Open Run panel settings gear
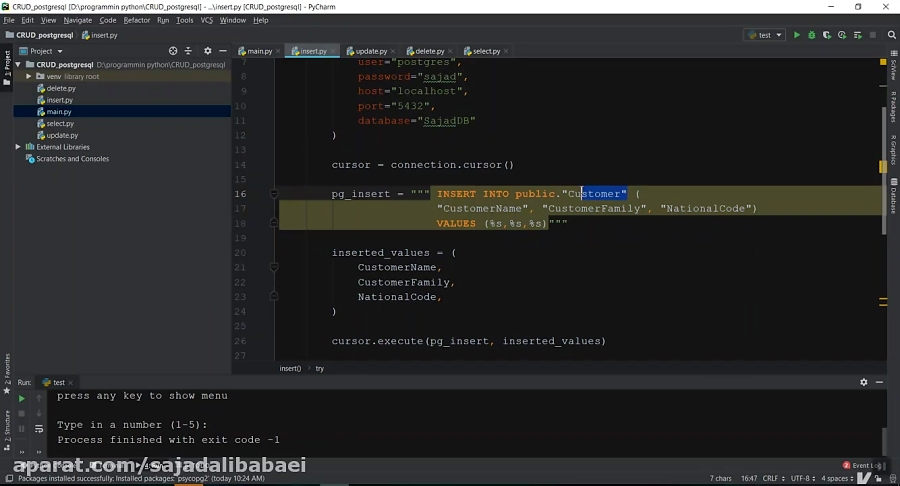The image size is (900, 486). (x=864, y=382)
